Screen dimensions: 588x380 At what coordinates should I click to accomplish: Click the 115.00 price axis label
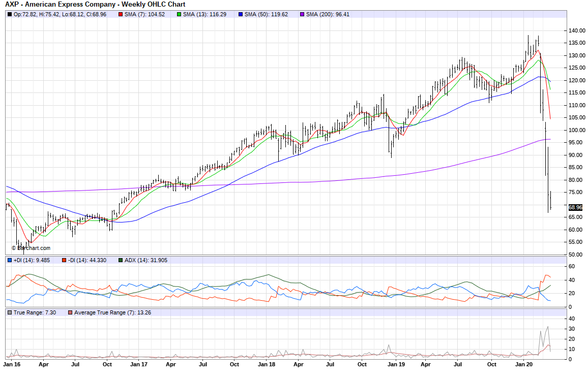pos(577,93)
